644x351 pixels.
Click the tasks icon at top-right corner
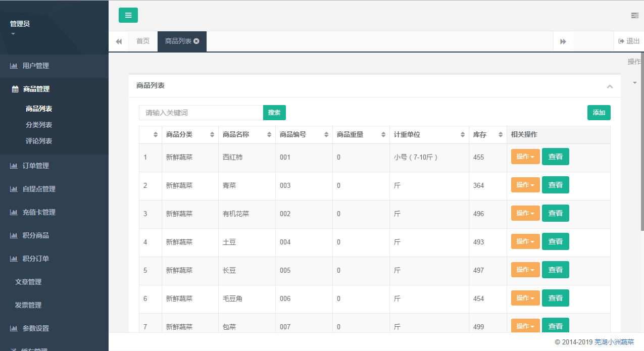(x=634, y=16)
